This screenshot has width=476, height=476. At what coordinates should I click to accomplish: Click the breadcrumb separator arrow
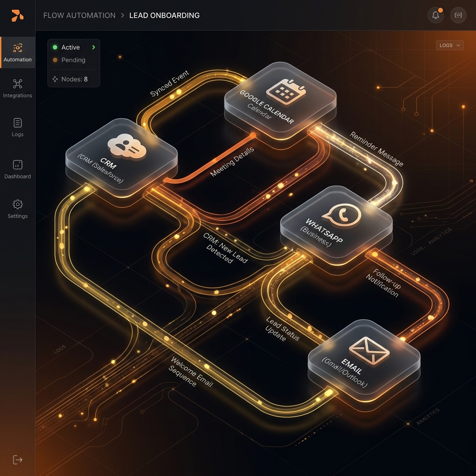click(x=122, y=15)
